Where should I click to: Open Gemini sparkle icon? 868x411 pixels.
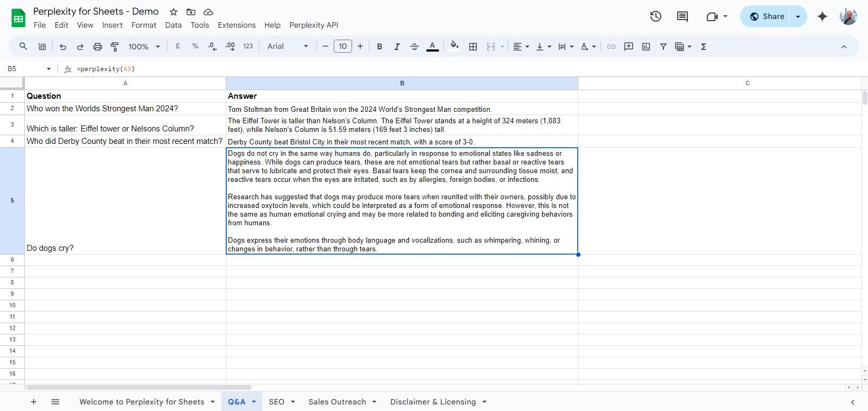[822, 16]
